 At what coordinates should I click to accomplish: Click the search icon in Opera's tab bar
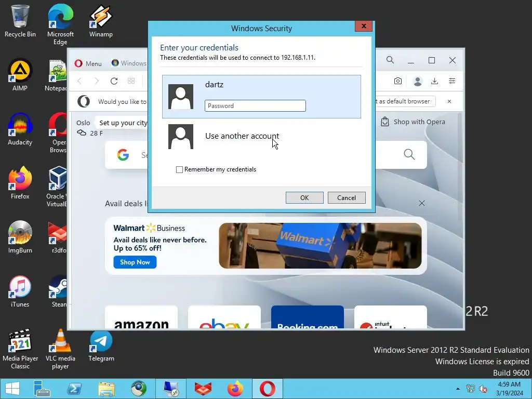click(x=390, y=60)
